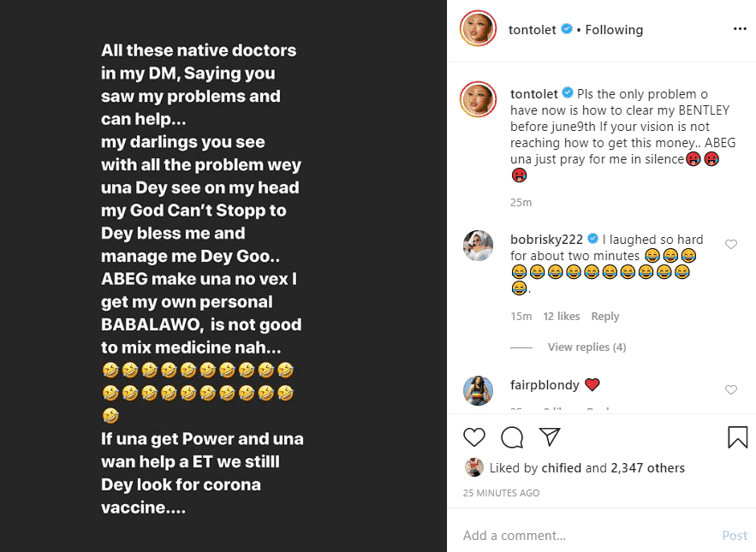Click the Following button in header
The height and width of the screenshot is (552, 756).
click(x=614, y=30)
